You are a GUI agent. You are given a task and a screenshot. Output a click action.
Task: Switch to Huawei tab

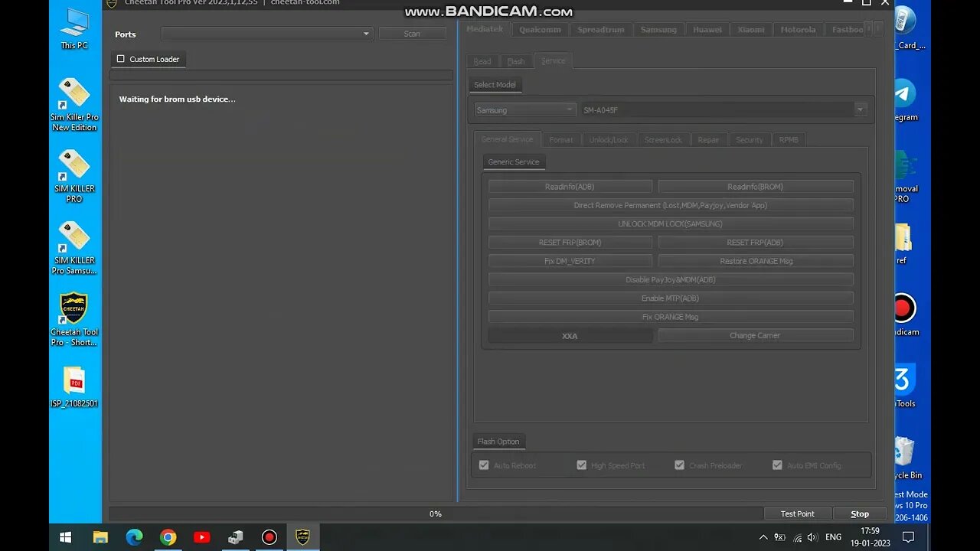pyautogui.click(x=707, y=29)
